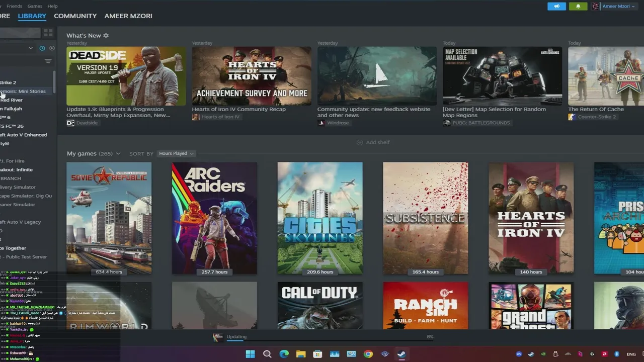Viewport: 644px width, 362px height.
Task: Open Call of Duty game cover
Action: pyautogui.click(x=320, y=306)
